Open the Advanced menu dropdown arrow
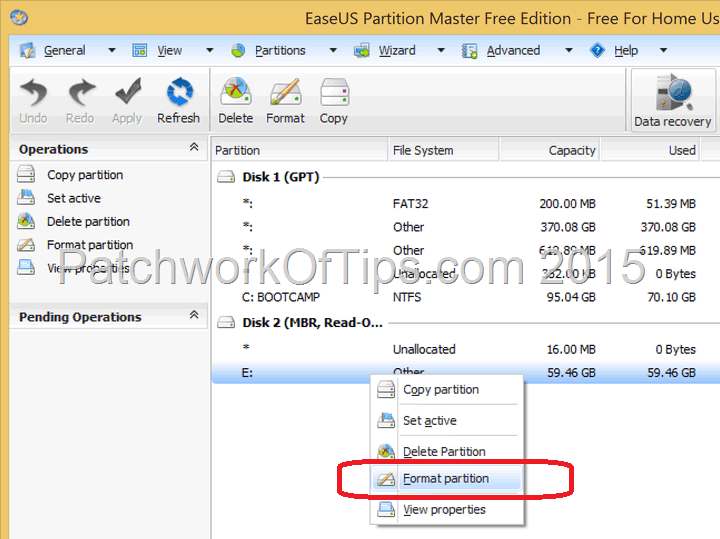 point(568,50)
